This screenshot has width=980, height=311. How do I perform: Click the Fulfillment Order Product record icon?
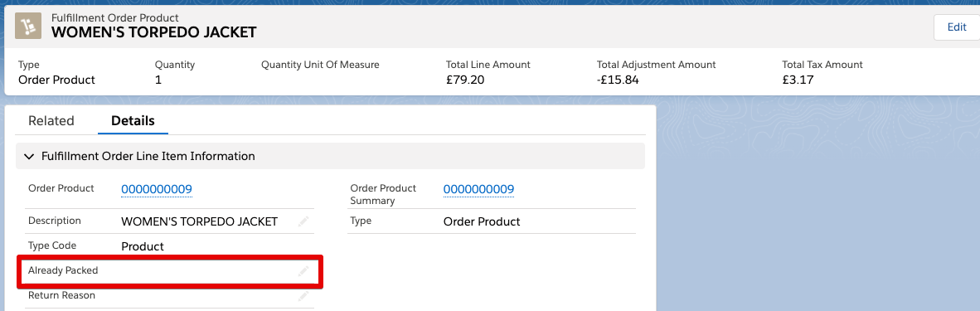(27, 25)
